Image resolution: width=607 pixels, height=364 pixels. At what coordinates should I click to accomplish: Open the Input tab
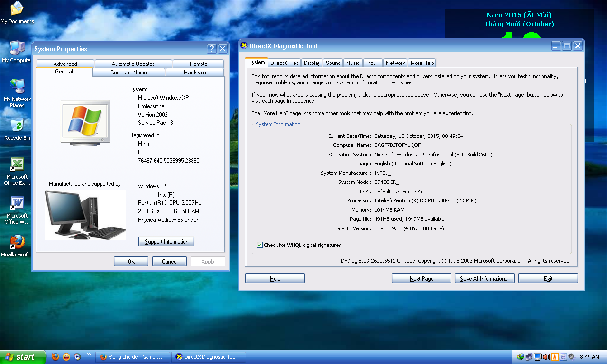click(x=372, y=63)
